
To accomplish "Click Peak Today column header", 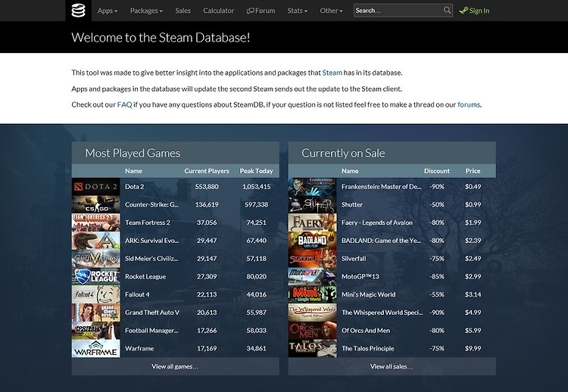I will click(256, 171).
